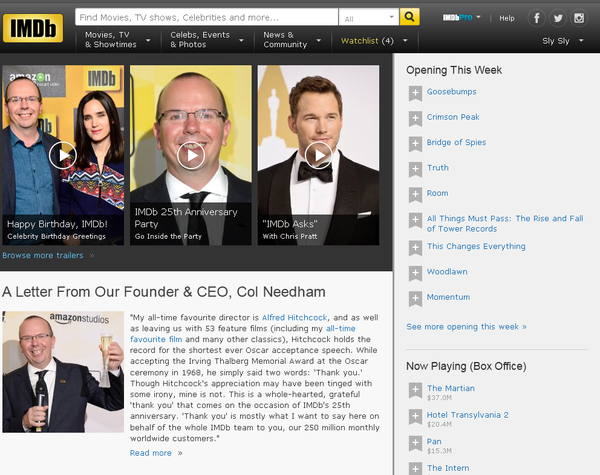Add Room to watchlist
The image size is (600, 475).
415,194
